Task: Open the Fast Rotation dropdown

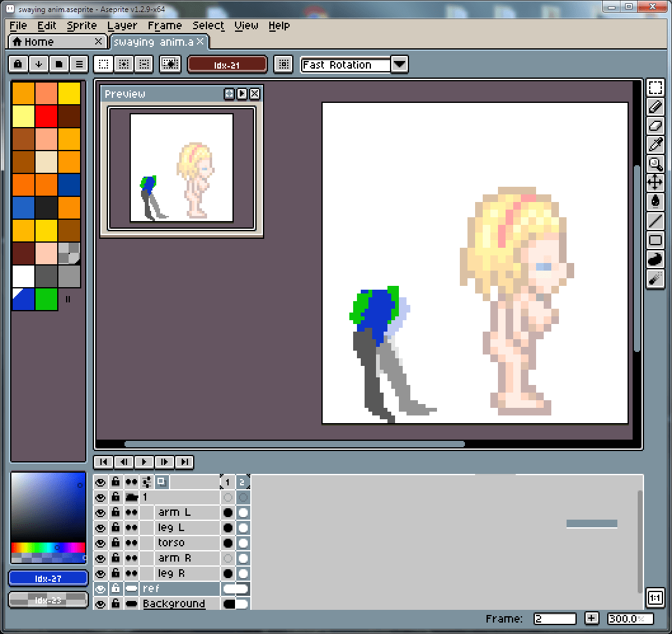Action: [399, 64]
